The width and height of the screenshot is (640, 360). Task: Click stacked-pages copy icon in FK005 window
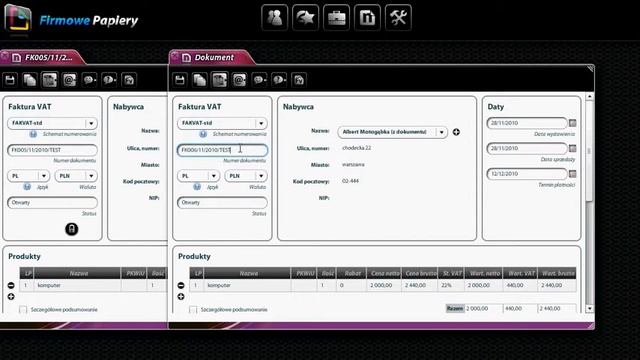tap(30, 80)
